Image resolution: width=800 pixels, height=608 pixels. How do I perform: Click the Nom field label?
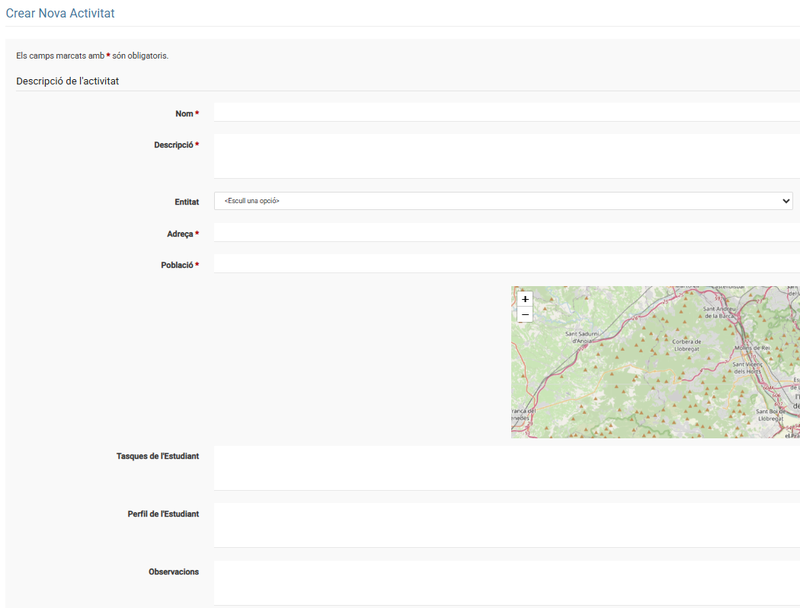click(183, 114)
